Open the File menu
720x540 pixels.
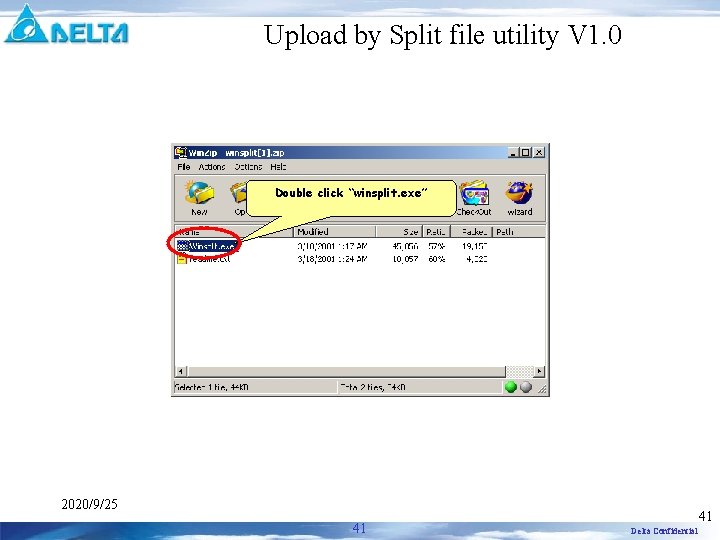tap(184, 167)
